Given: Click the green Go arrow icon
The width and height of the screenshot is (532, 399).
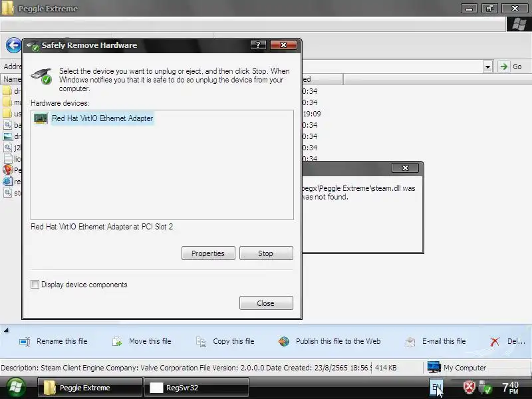Looking at the screenshot, I should tap(504, 66).
